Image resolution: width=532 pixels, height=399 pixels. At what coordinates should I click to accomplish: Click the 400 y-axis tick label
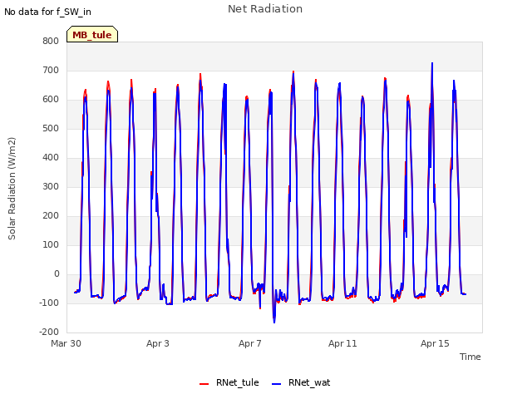click(x=51, y=157)
